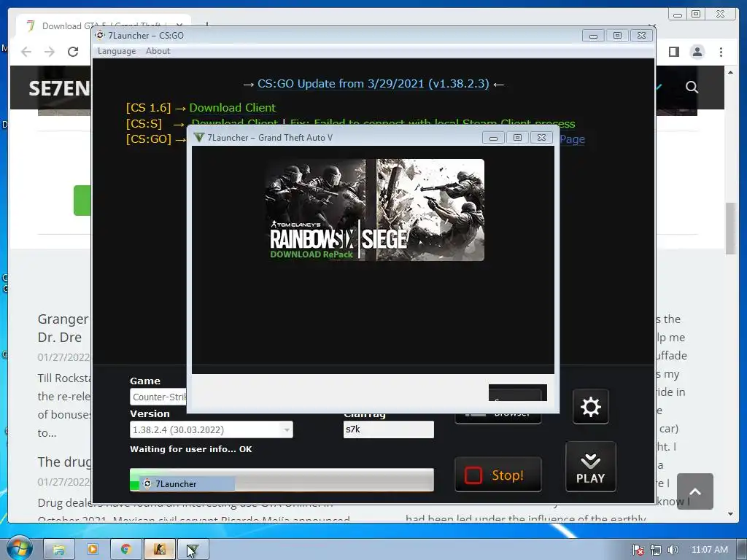Reload the page in Chrome
Image resolution: width=747 pixels, height=560 pixels.
73,52
